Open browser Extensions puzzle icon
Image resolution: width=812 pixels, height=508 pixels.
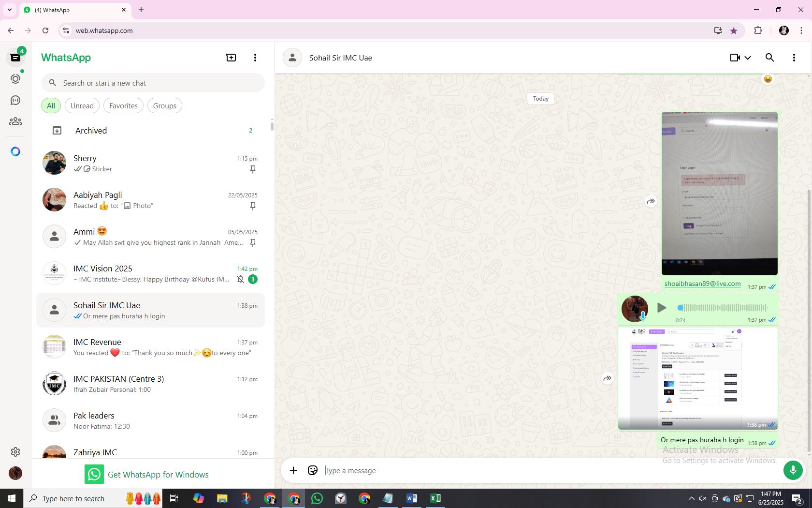click(758, 30)
